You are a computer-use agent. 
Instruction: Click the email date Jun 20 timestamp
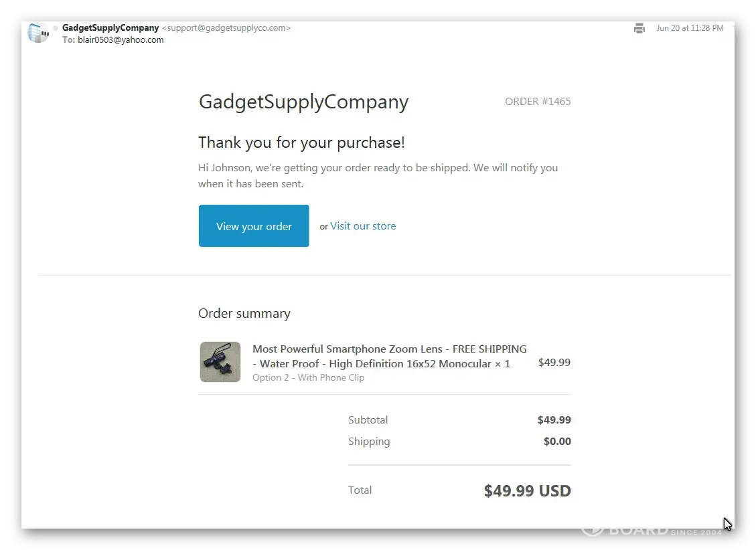click(x=690, y=28)
